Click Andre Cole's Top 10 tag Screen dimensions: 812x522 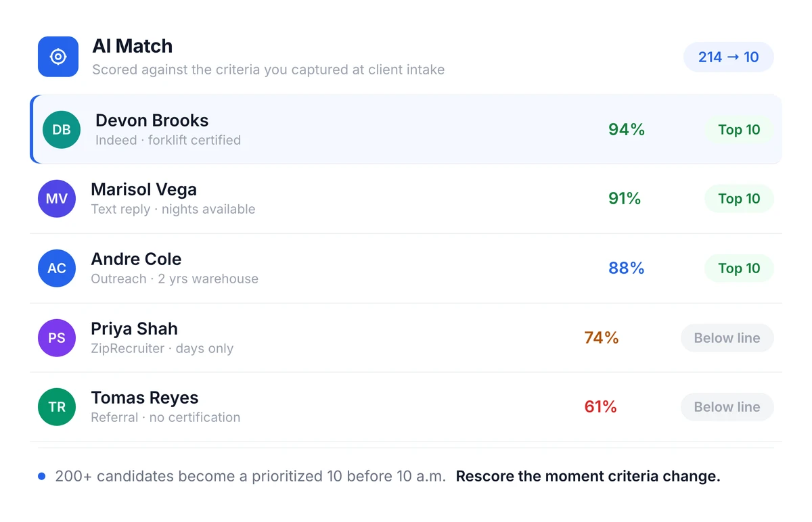pyautogui.click(x=739, y=268)
